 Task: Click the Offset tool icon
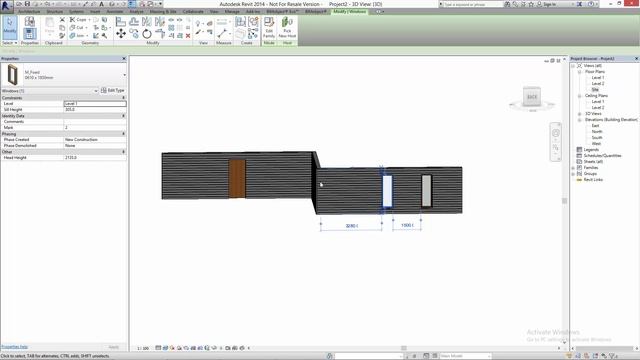click(x=133, y=22)
